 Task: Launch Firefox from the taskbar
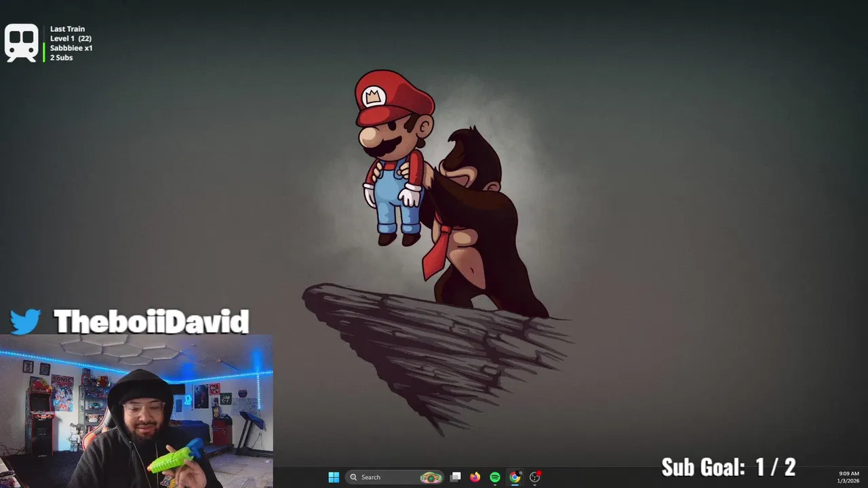click(475, 477)
